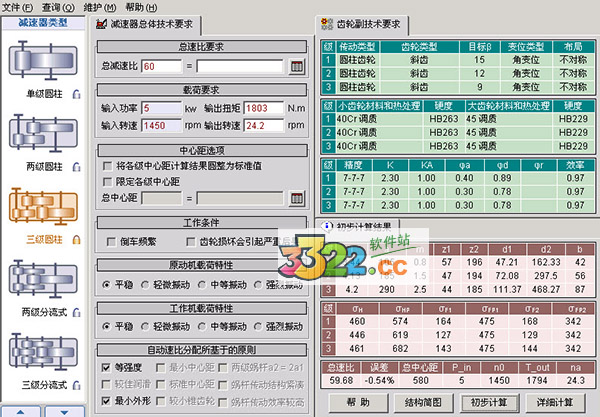This screenshot has width=600, height=417.
Task: Select 强烈振动 under 工作机载荷特性
Action: click(258, 327)
